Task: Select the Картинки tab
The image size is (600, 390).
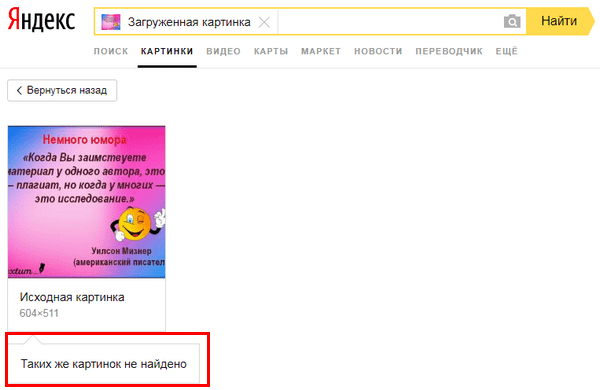Action: [x=167, y=51]
